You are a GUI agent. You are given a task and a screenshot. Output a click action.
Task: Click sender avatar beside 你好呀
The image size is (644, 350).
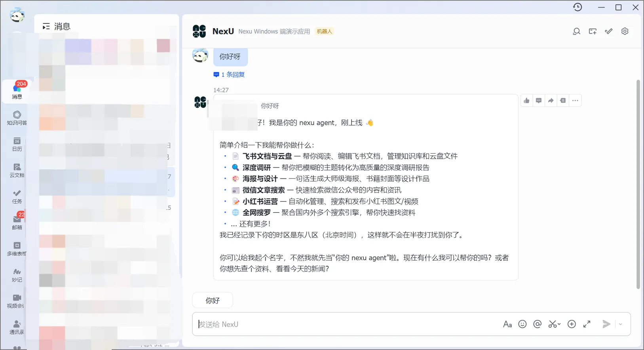point(200,55)
